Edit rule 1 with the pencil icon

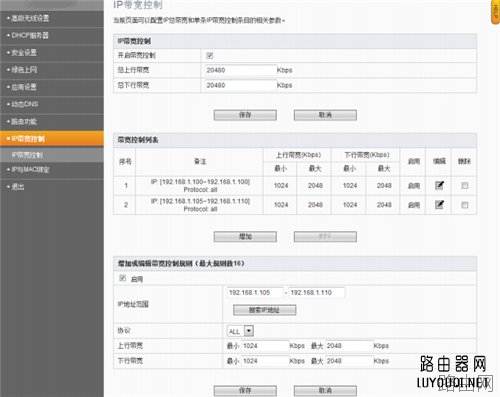439,185
